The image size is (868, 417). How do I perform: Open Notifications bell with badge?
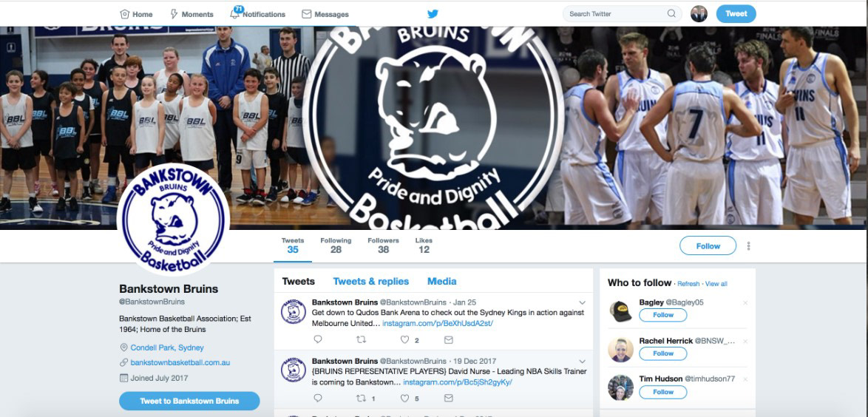pyautogui.click(x=235, y=13)
